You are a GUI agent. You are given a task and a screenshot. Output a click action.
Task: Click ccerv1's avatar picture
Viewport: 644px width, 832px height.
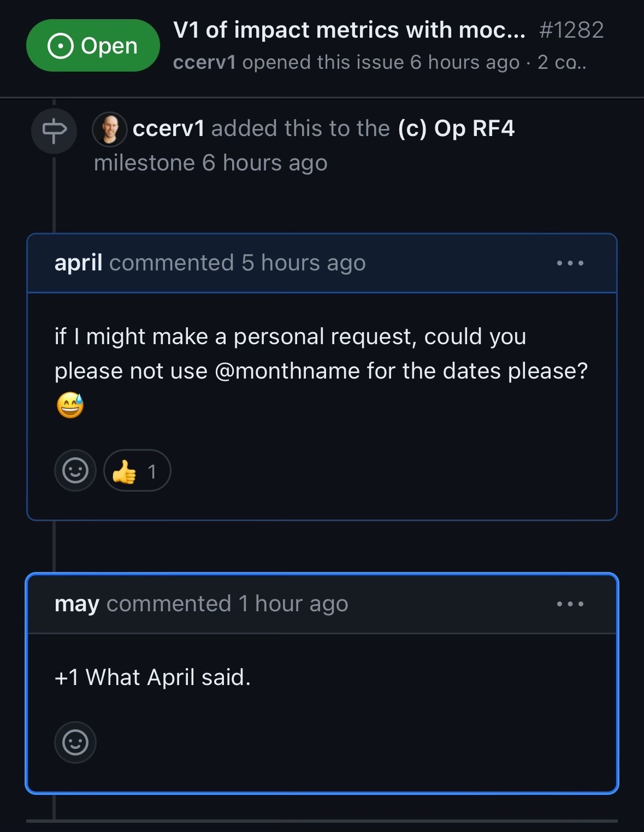tap(110, 129)
